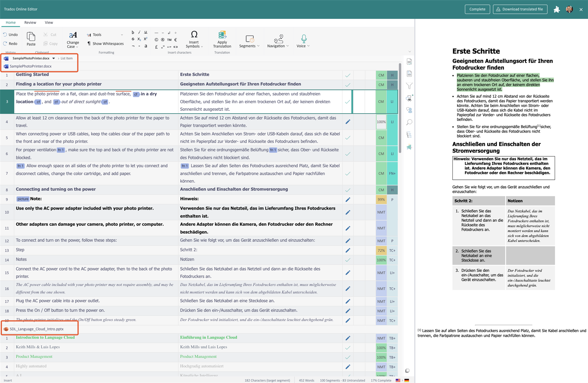Insert the copyright symbol character
The width and height of the screenshot is (588, 383).
(156, 40)
